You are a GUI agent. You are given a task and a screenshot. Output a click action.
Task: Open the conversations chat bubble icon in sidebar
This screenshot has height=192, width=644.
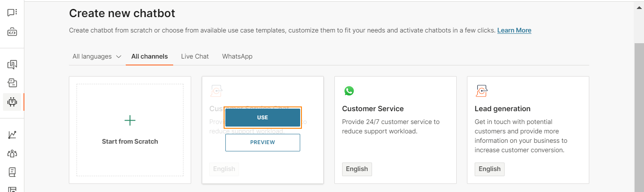[12, 13]
